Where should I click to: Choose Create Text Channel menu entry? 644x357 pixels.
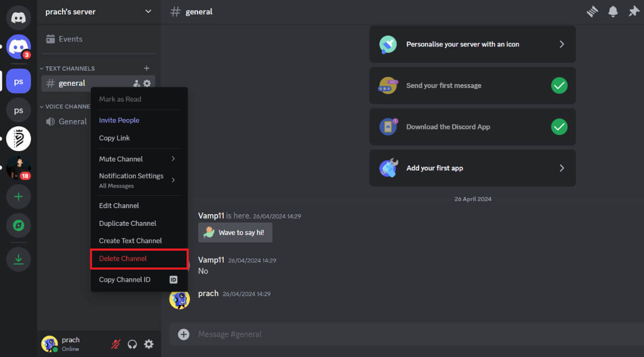point(139,241)
